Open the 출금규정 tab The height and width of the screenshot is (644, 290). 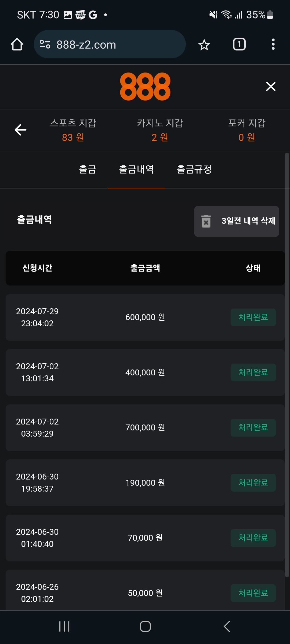tap(194, 169)
